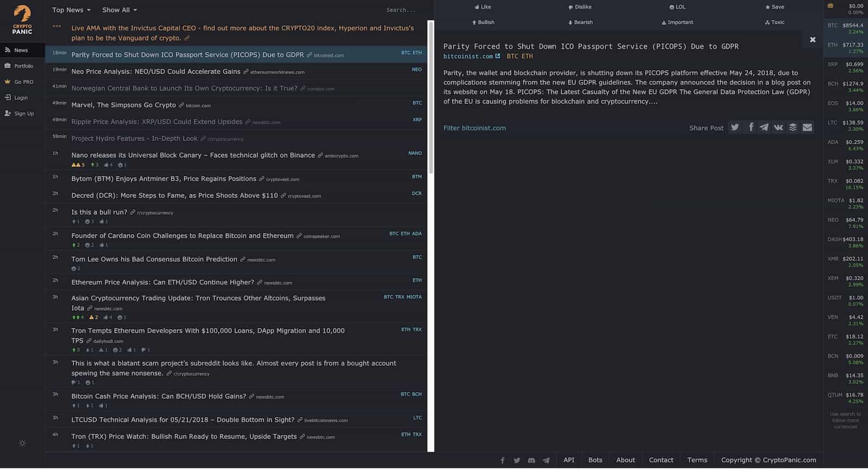
Task: Select the DASH $403.18 ticker entry
Action: pos(845,242)
